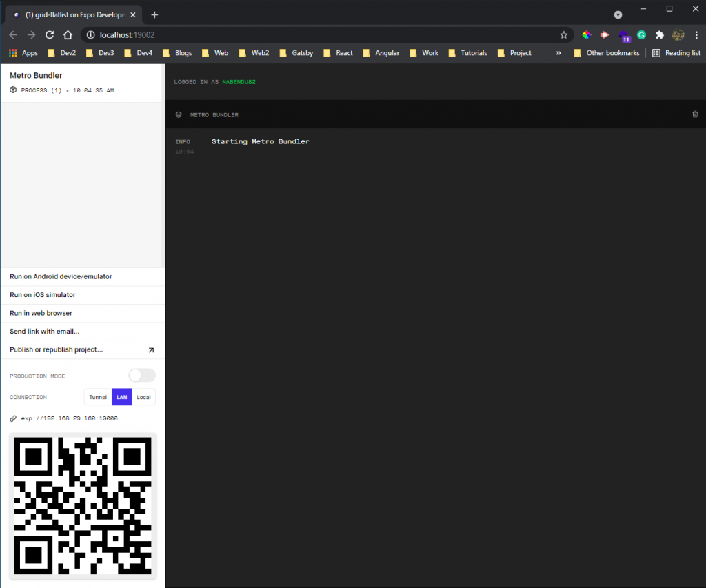Open the Tutorials bookmarks folder

(x=467, y=52)
